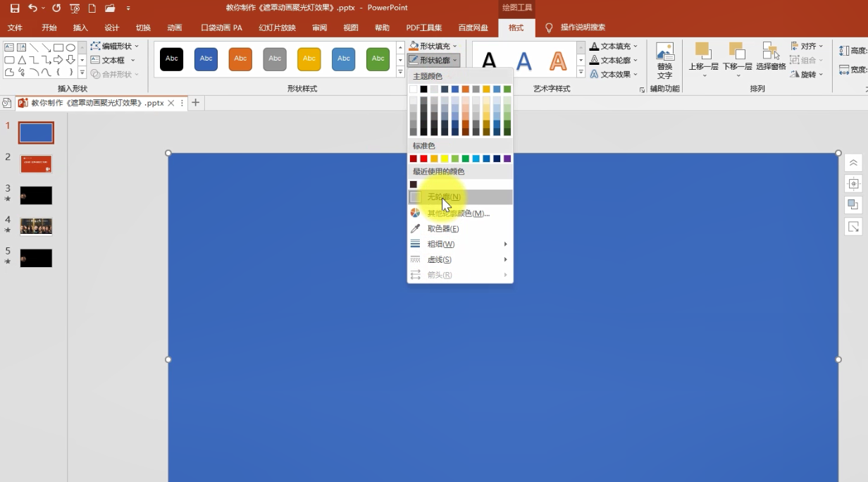Click the 替换文字 alt text button
Viewport: 868px width, 482px height.
point(664,61)
